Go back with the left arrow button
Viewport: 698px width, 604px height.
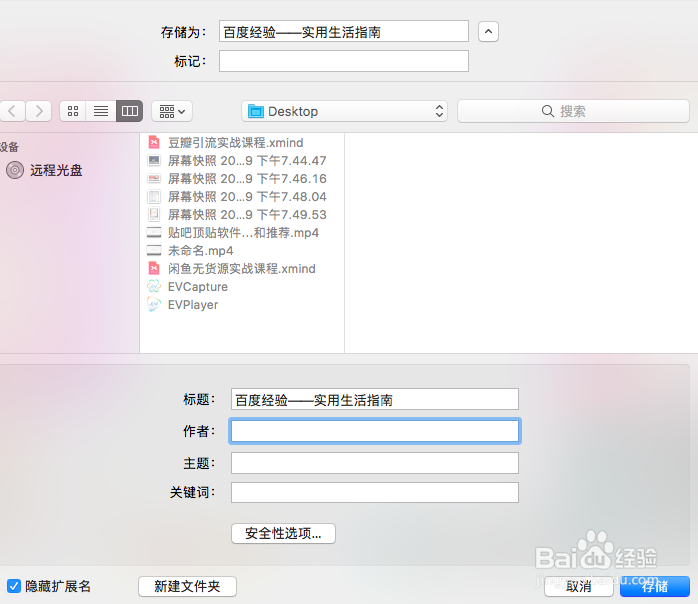coord(12,111)
